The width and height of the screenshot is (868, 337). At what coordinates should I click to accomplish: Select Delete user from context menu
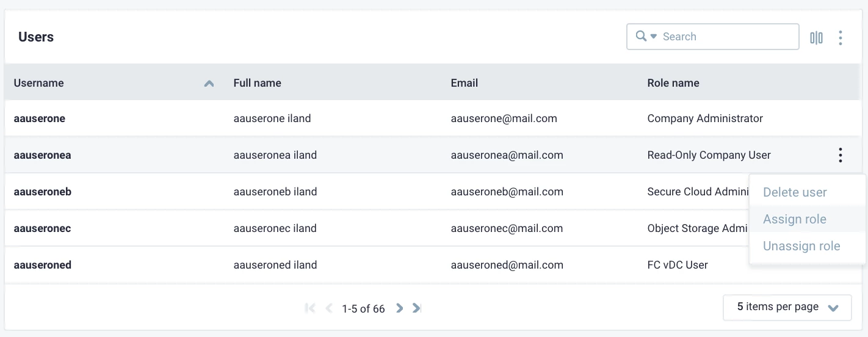pyautogui.click(x=795, y=192)
